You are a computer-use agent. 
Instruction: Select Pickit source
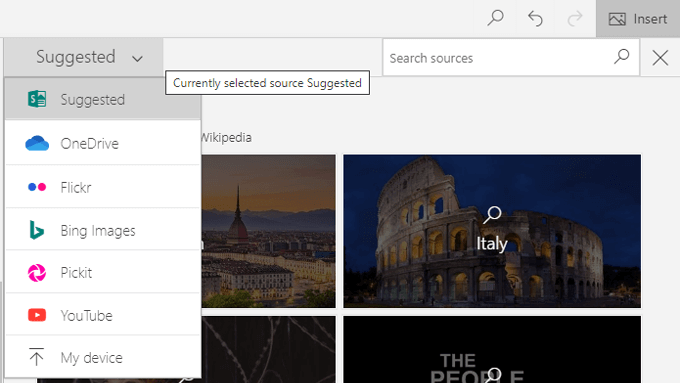[x=103, y=272]
